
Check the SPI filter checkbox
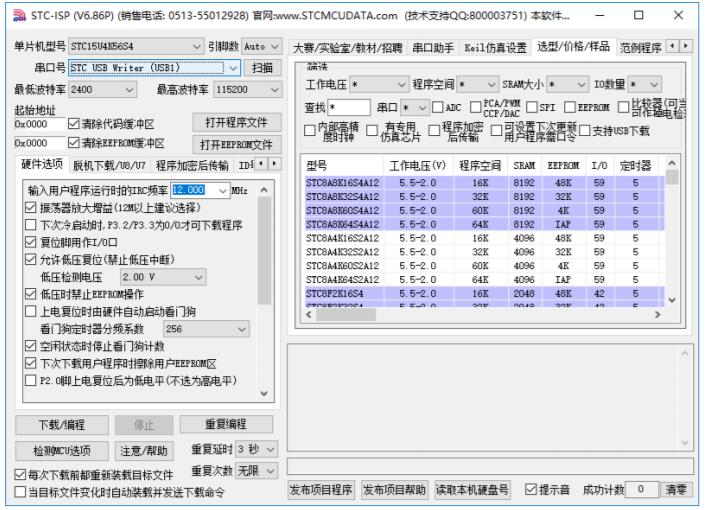531,107
